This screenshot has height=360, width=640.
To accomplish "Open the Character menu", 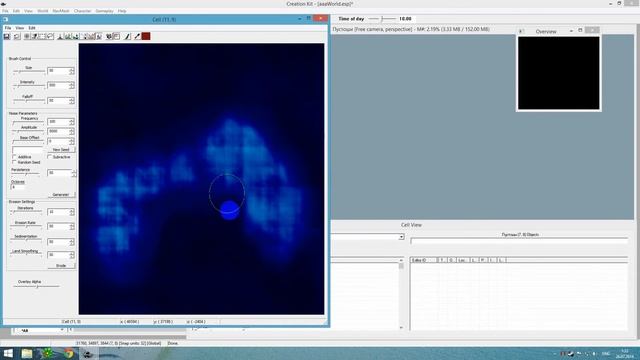I will (82, 11).
